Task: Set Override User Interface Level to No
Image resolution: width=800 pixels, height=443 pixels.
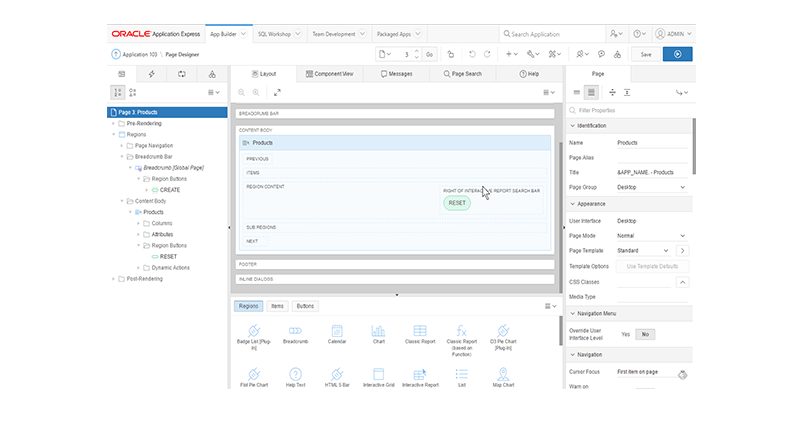Action: coord(645,334)
